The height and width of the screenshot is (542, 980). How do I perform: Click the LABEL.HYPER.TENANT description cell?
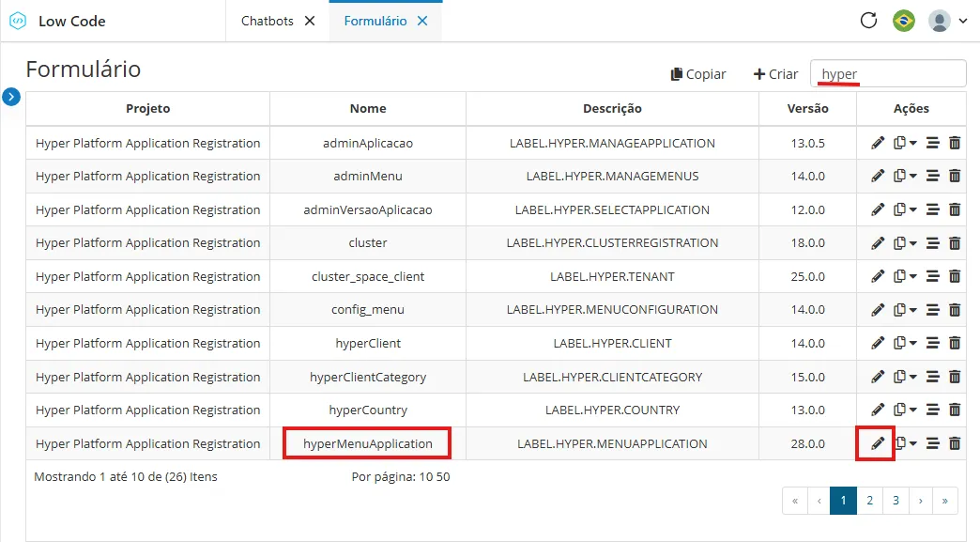[x=612, y=276]
